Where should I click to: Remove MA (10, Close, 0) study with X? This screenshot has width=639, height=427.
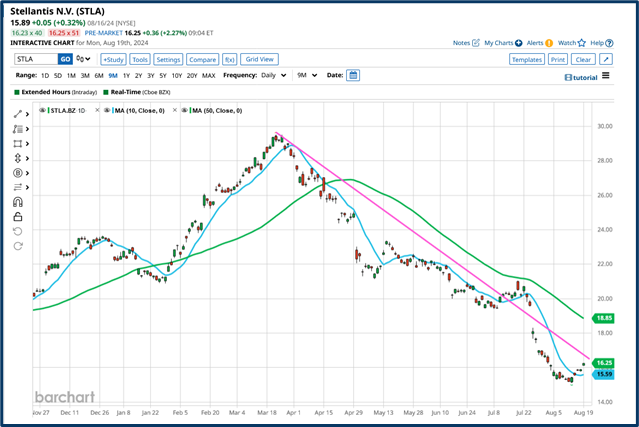point(174,110)
